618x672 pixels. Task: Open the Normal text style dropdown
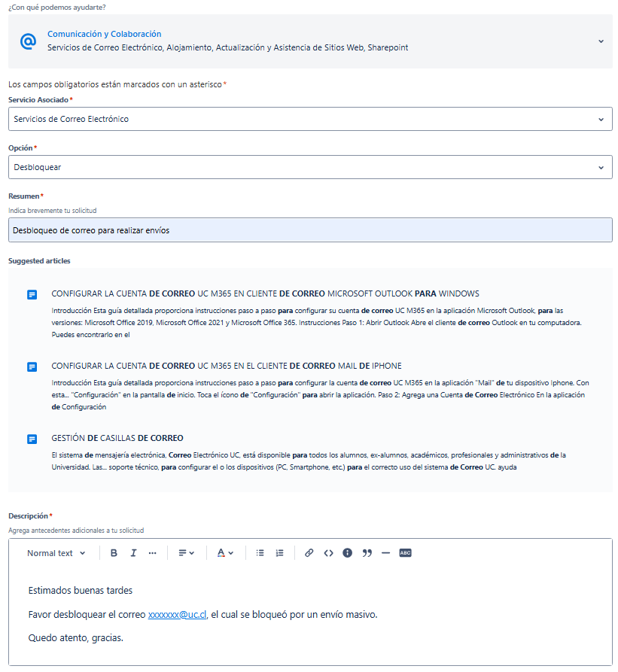56,553
